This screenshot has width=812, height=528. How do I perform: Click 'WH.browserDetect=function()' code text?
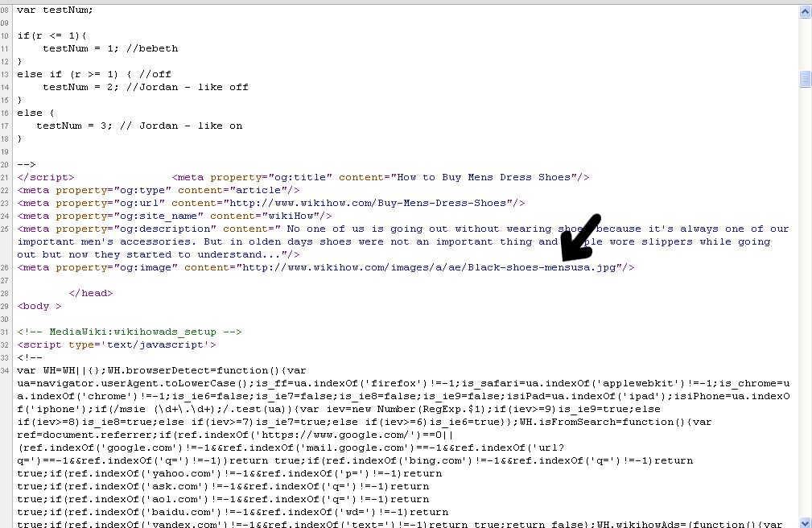pos(195,371)
